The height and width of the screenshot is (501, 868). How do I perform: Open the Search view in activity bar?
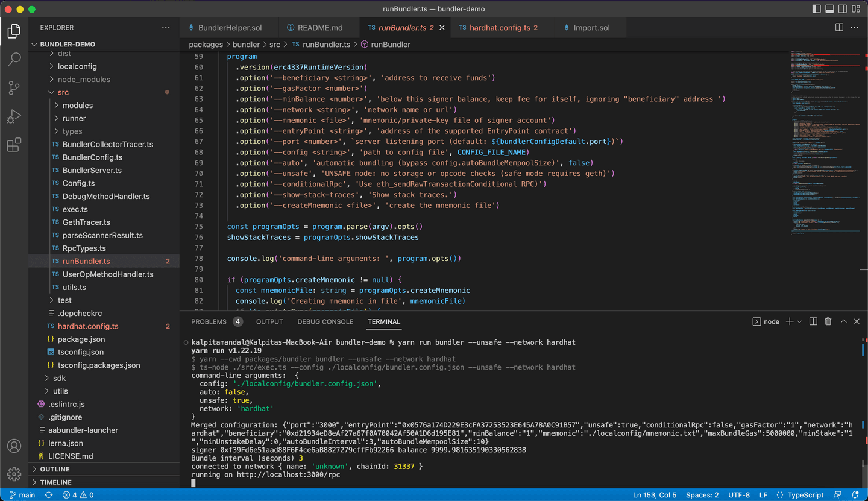14,59
